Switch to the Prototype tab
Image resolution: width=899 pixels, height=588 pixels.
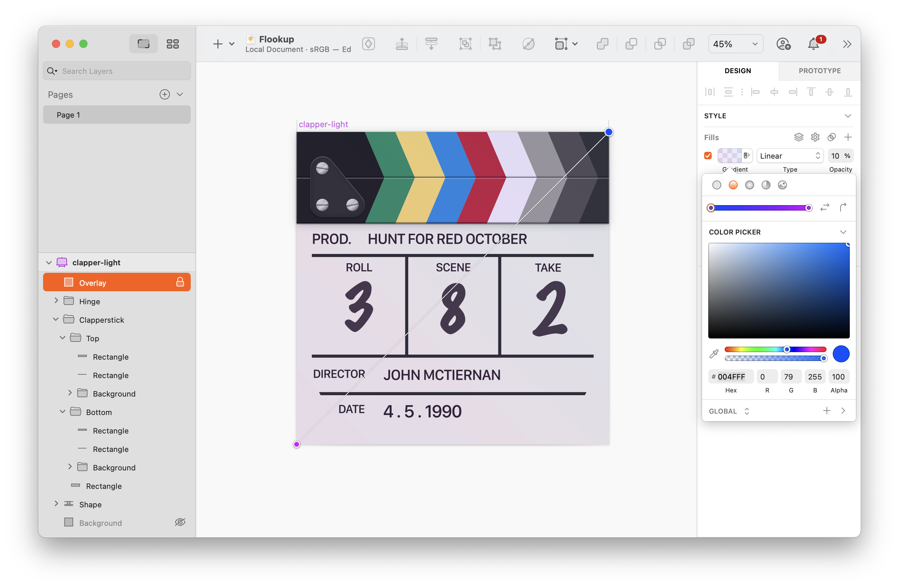coord(819,71)
